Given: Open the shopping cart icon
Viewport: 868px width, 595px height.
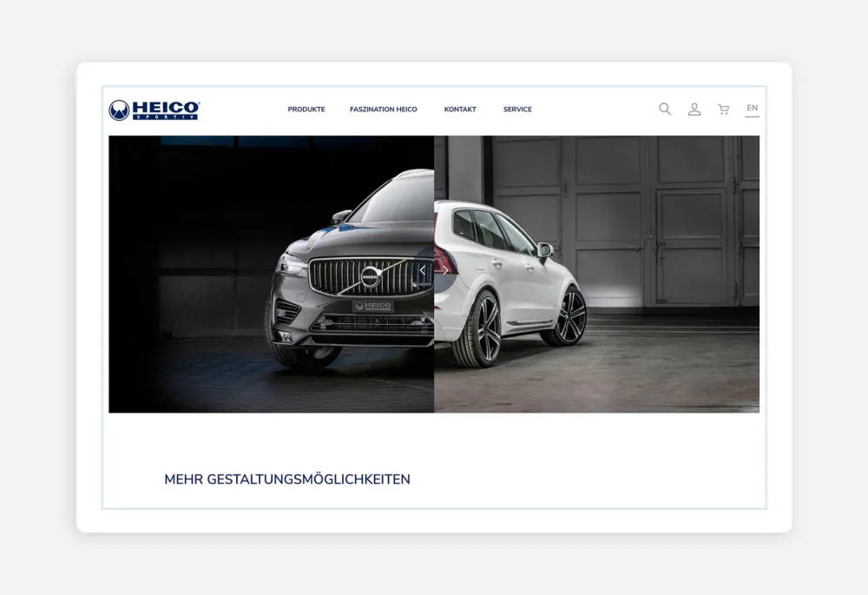Looking at the screenshot, I should [723, 109].
